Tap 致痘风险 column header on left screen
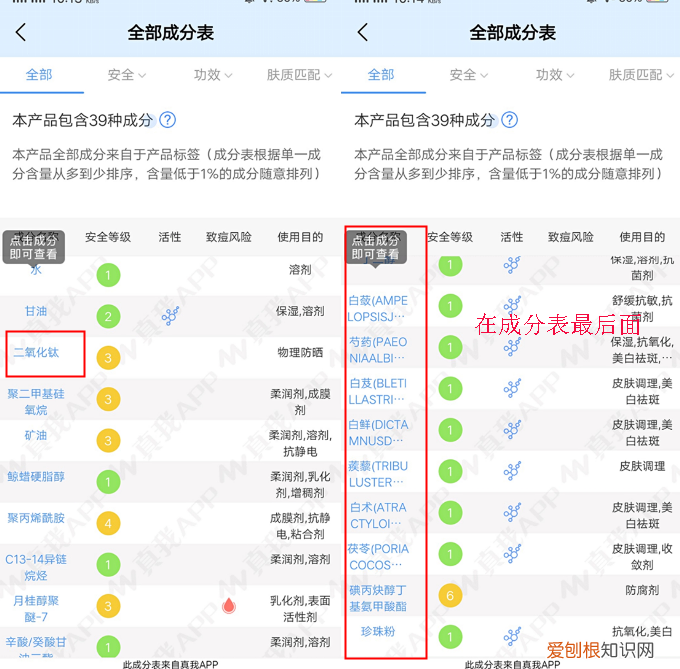This screenshot has width=680, height=669. (x=229, y=237)
